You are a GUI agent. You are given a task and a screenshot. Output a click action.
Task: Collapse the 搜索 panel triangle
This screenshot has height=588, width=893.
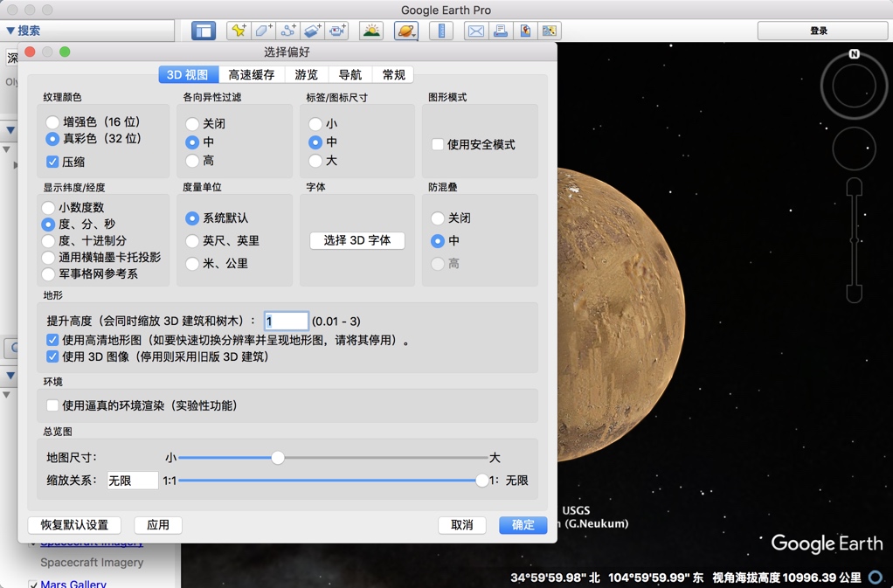click(10, 31)
